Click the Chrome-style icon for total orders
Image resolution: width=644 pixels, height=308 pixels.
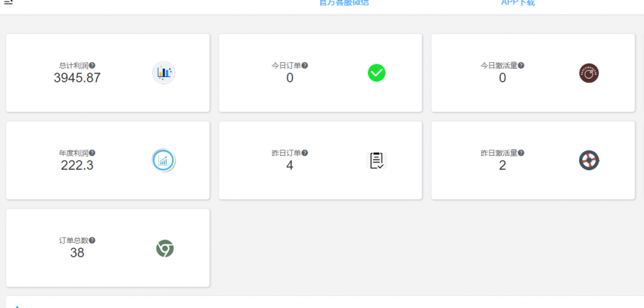(x=165, y=248)
